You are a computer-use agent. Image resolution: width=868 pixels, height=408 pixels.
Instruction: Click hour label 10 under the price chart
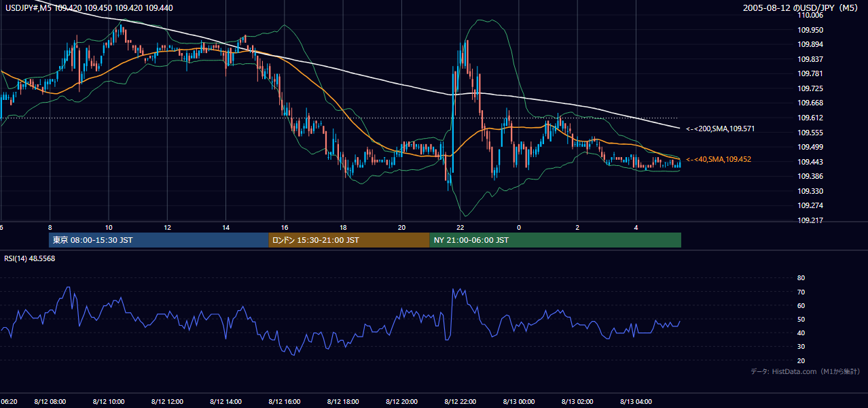point(109,227)
